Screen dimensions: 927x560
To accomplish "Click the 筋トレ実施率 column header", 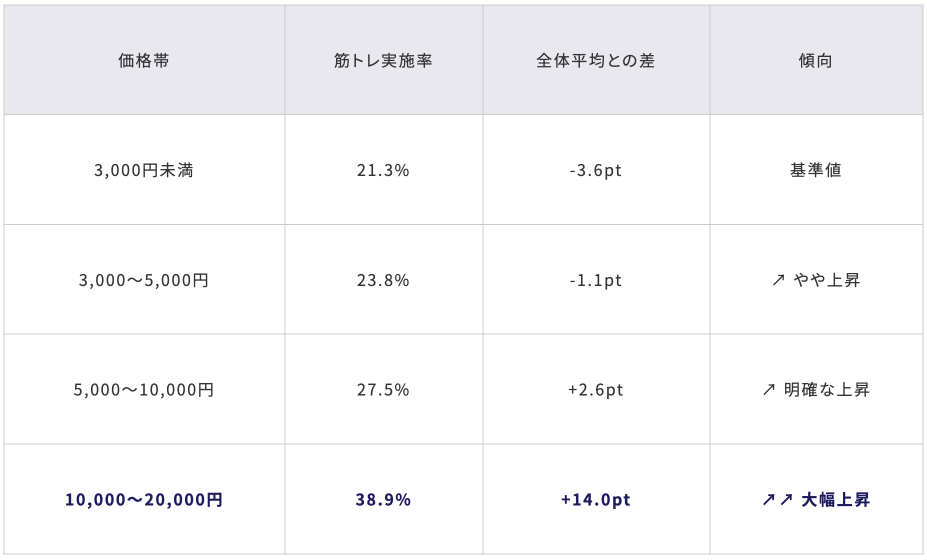I will tap(383, 60).
